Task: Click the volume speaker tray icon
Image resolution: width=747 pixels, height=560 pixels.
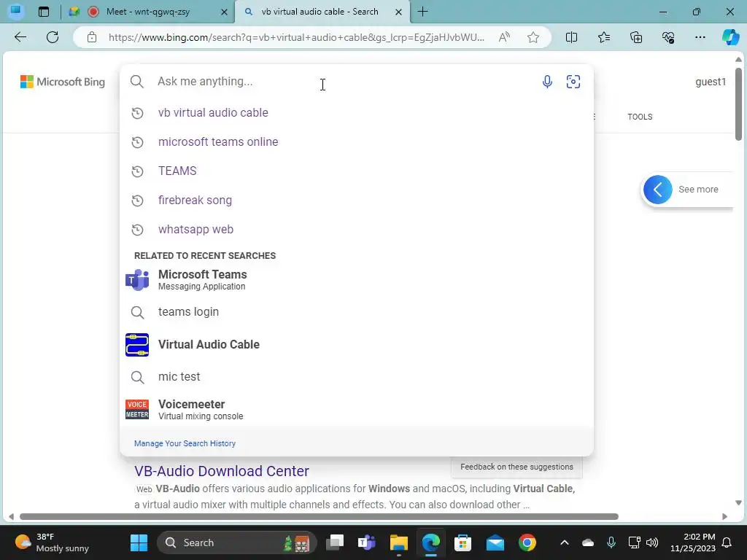Action: [652, 542]
